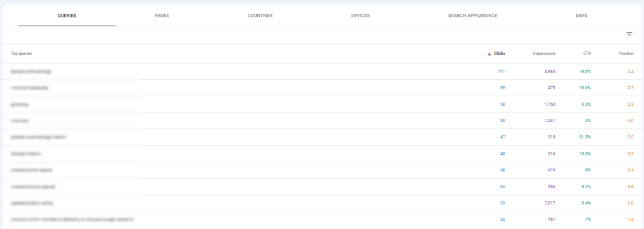The width and height of the screenshot is (644, 229).
Task: Click the 50 clicks value
Action: click(x=502, y=121)
